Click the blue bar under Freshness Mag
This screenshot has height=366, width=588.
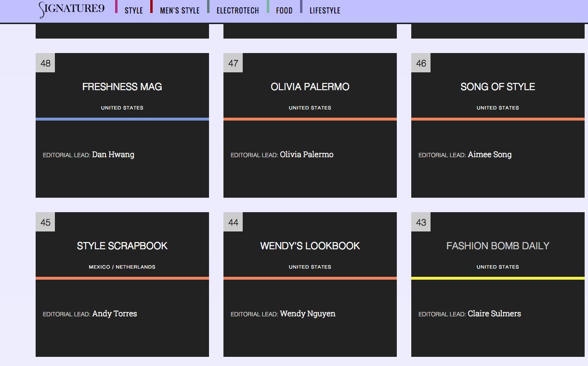(122, 119)
